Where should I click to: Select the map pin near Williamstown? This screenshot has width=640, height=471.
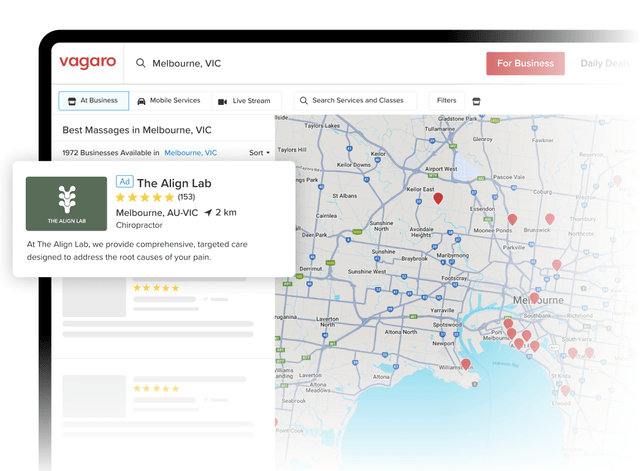point(466,364)
